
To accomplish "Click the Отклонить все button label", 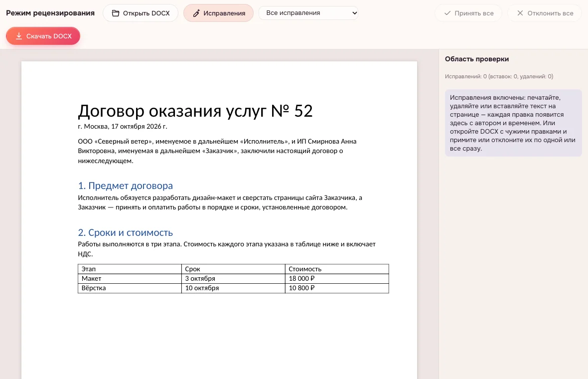I will tap(550, 13).
